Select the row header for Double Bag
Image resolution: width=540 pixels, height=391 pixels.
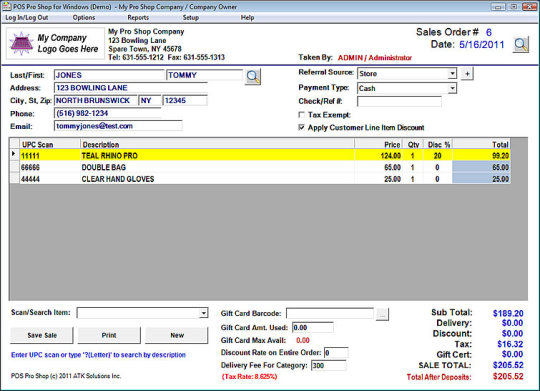(14, 167)
